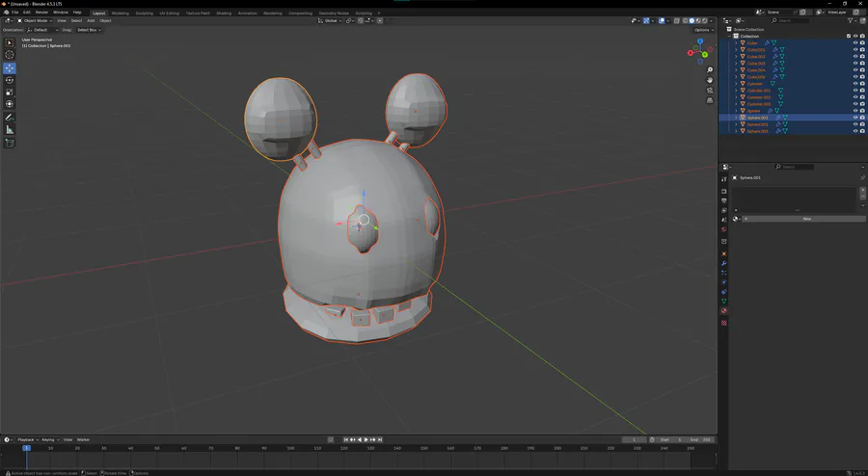The image size is (868, 476).
Task: Uncheck the Collection exclude checkbox in outliner
Action: coord(849,36)
